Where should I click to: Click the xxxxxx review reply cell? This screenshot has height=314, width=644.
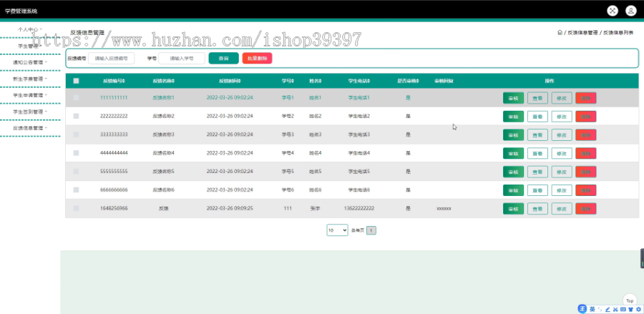click(444, 209)
